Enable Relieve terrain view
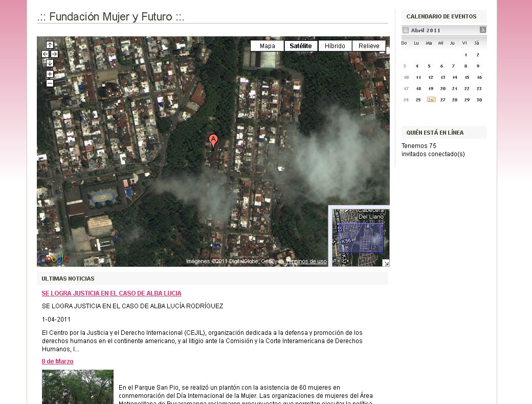Screen dimensions: 532x404 369,46
